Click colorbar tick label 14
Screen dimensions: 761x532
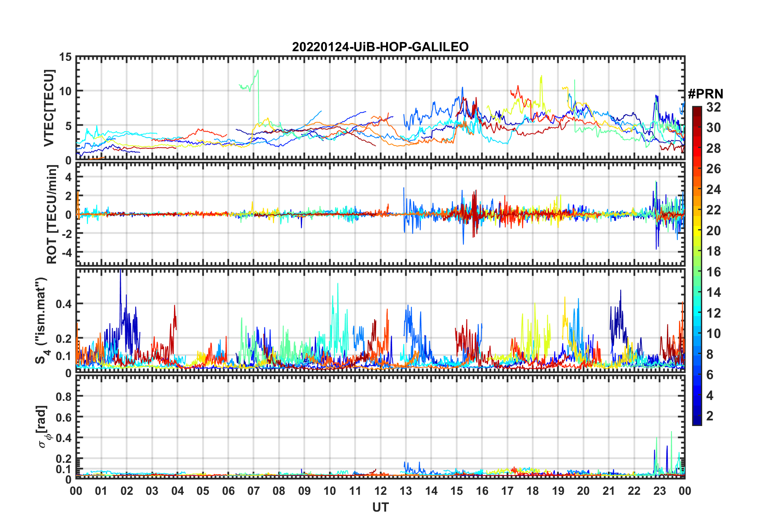point(713,292)
